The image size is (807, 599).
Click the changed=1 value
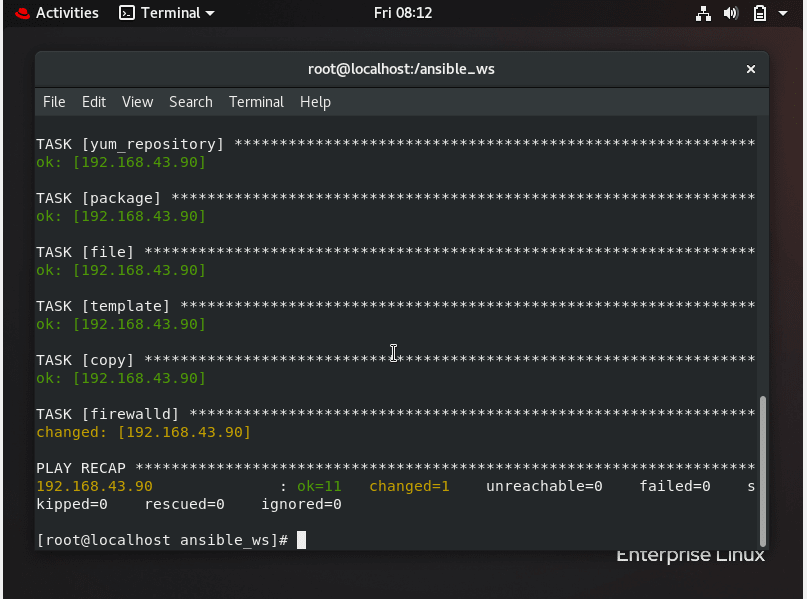pyautogui.click(x=409, y=486)
